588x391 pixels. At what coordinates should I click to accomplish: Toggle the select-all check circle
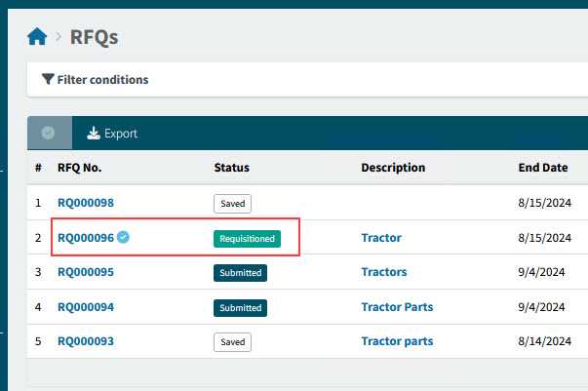48,133
